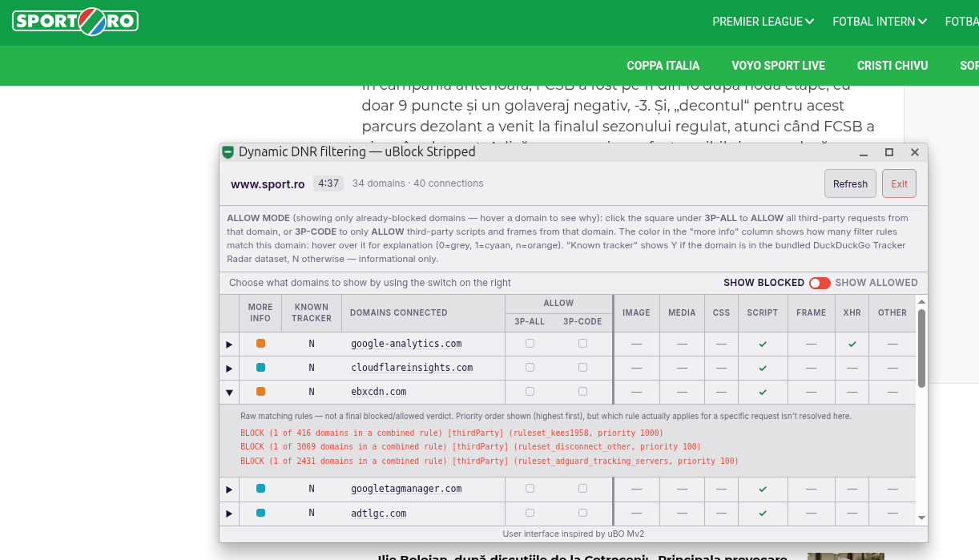Click the ruleset_kees1958 BLOCK rule line
The width and height of the screenshot is (979, 560).
452,433
